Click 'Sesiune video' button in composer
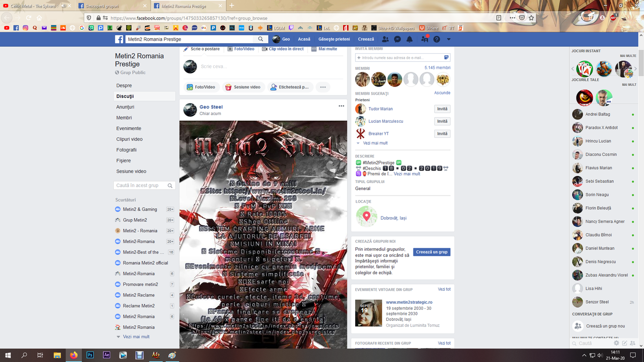644x362 pixels. click(243, 87)
